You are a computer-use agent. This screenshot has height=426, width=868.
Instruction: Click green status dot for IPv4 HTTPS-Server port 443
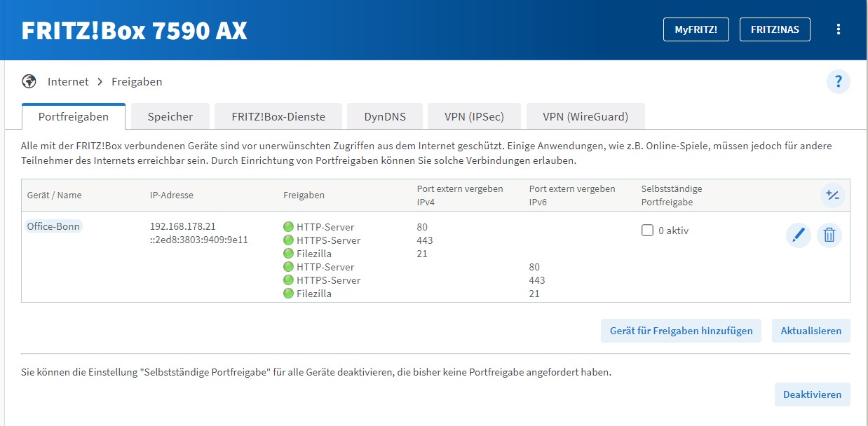[x=288, y=240]
